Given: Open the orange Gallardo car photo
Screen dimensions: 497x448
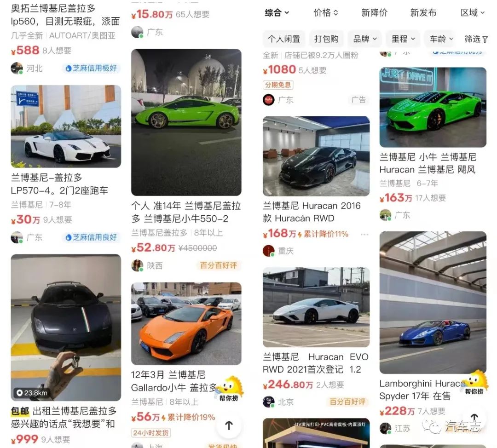Looking at the screenshot, I should click(x=186, y=323).
